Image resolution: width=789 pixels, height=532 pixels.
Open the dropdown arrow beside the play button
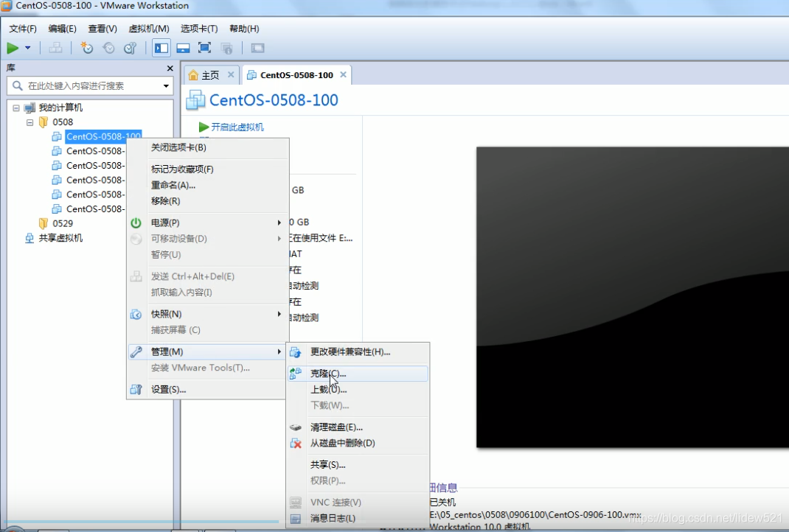coord(28,49)
